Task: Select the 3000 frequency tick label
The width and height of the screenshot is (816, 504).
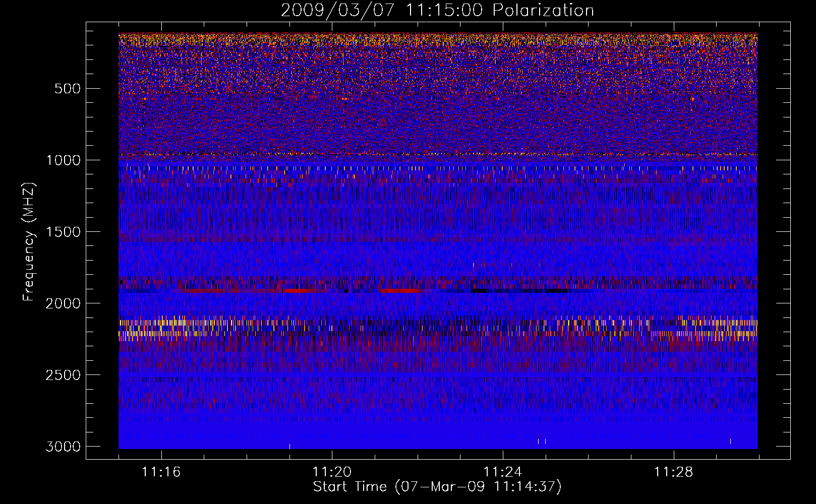Action: (63, 447)
